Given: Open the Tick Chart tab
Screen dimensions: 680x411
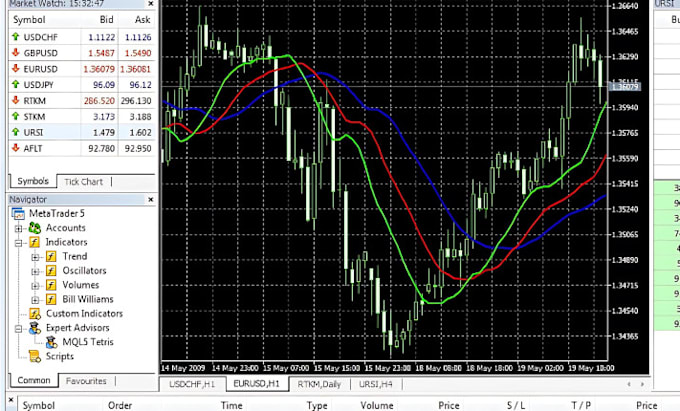Looking at the screenshot, I should click(x=84, y=182).
